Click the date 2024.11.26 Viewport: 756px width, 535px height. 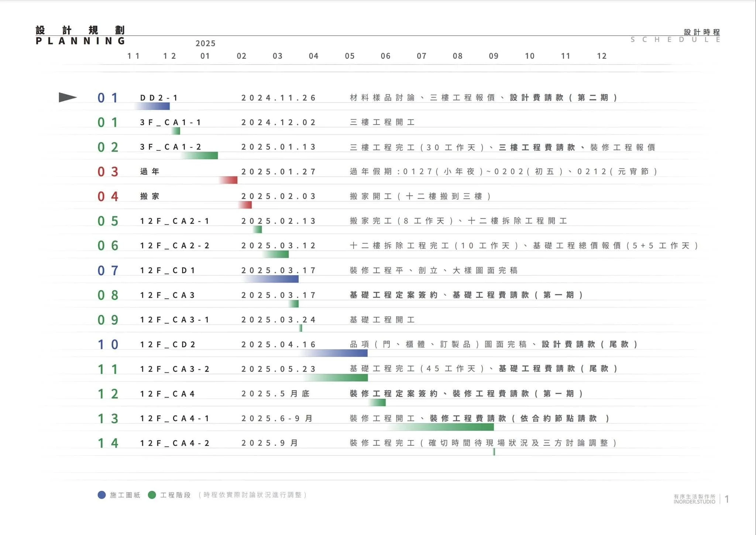tap(279, 98)
